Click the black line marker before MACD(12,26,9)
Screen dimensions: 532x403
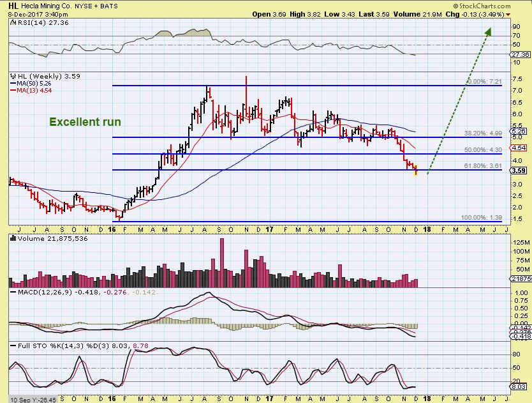(13, 293)
